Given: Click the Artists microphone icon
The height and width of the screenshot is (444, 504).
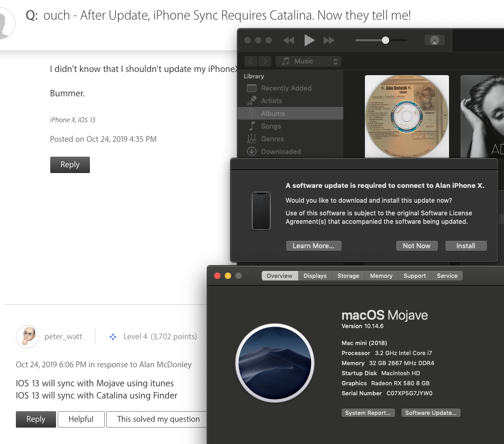Looking at the screenshot, I should point(252,101).
